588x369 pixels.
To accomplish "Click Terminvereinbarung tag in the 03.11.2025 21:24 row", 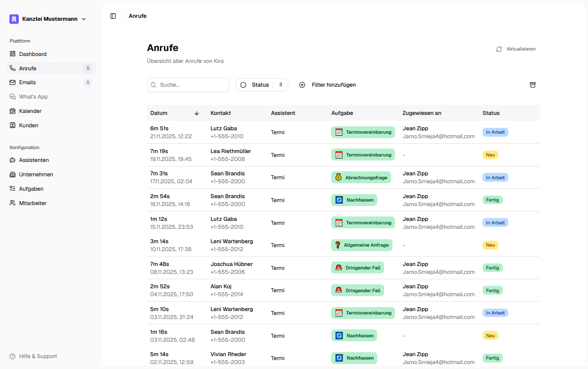I will click(363, 313).
